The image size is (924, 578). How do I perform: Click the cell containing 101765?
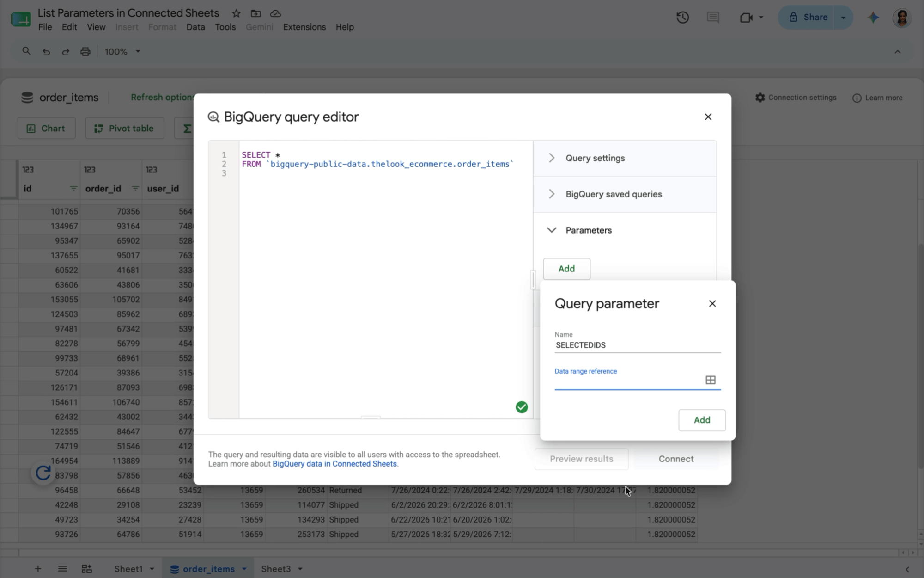[49, 211]
